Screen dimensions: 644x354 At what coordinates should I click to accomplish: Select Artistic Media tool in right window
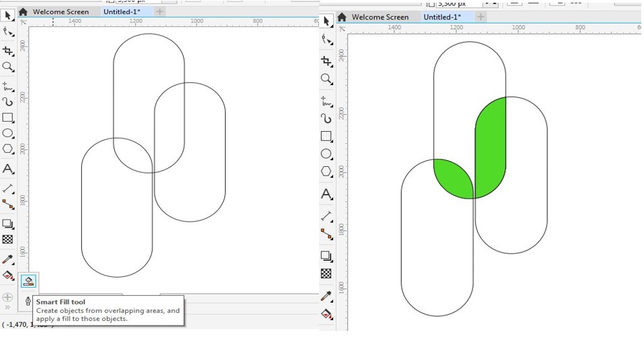(x=327, y=118)
